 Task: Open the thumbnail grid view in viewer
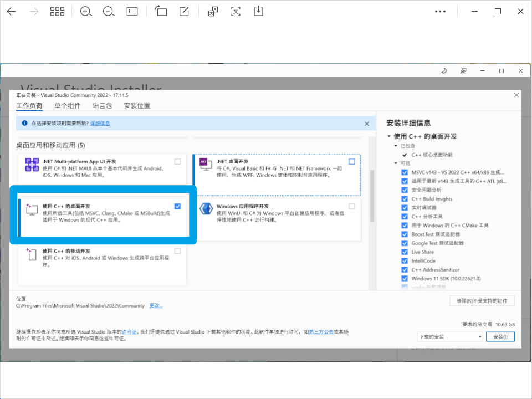point(57,12)
